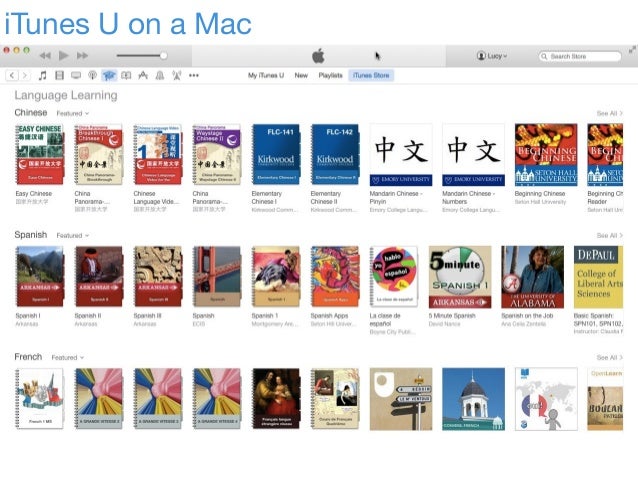Click the Language Learning page heading
Image resolution: width=638 pixels, height=479 pixels.
[66, 96]
